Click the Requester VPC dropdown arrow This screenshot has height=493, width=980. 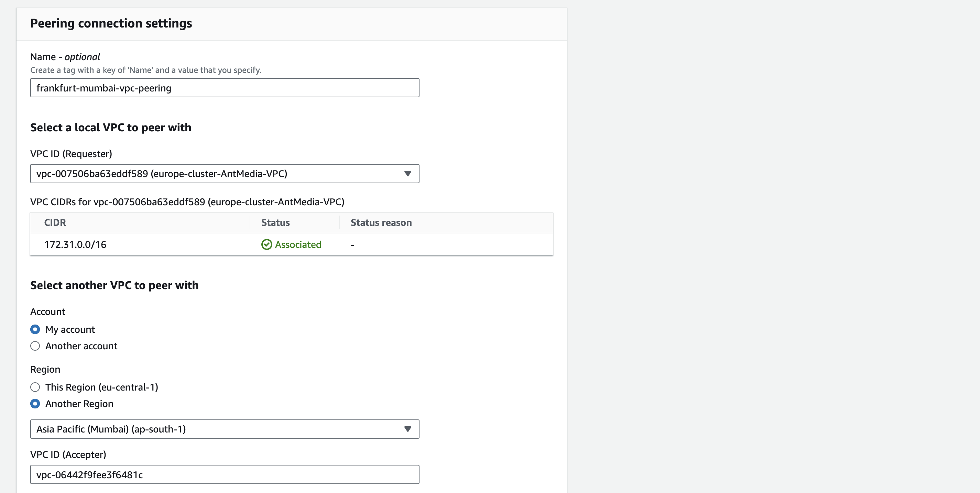407,174
